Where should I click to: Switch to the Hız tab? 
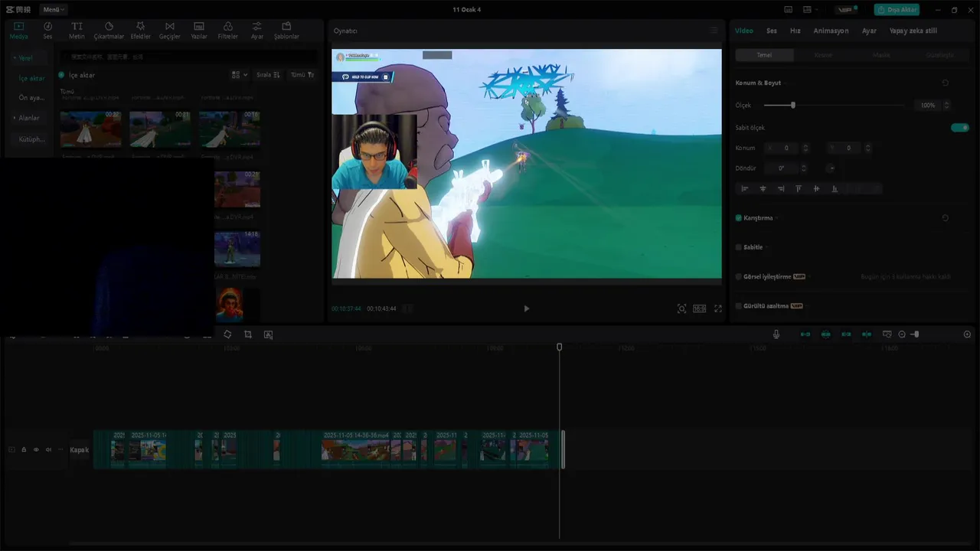tap(795, 31)
